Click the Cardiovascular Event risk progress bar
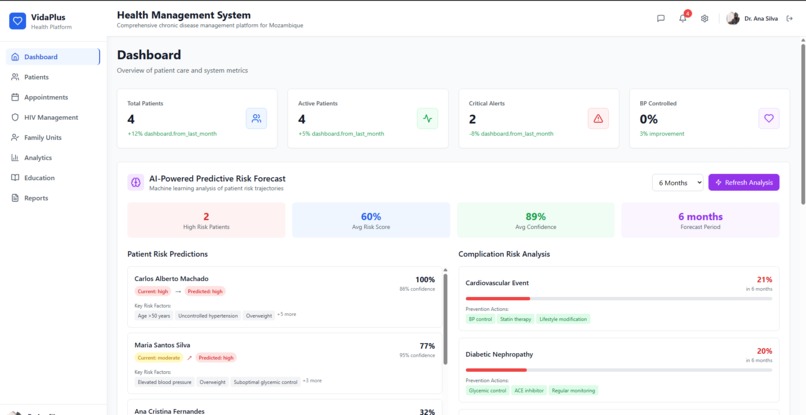Viewport: 806px width, 415px height. (x=618, y=298)
